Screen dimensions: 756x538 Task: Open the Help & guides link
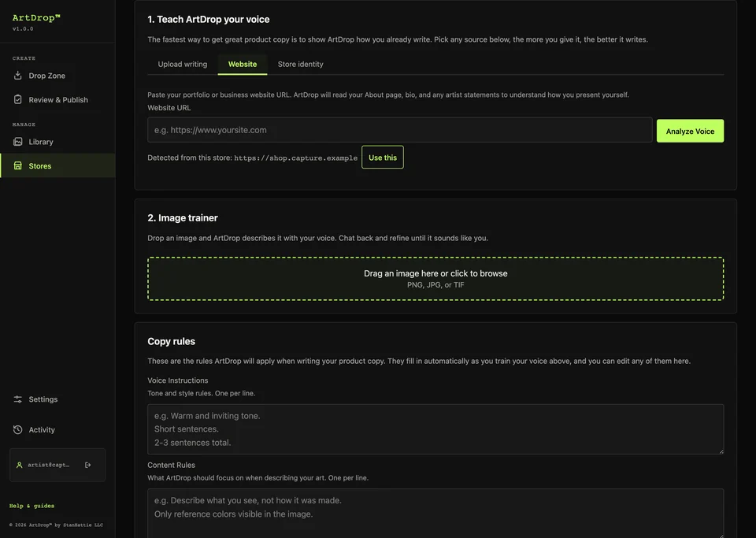click(x=31, y=506)
